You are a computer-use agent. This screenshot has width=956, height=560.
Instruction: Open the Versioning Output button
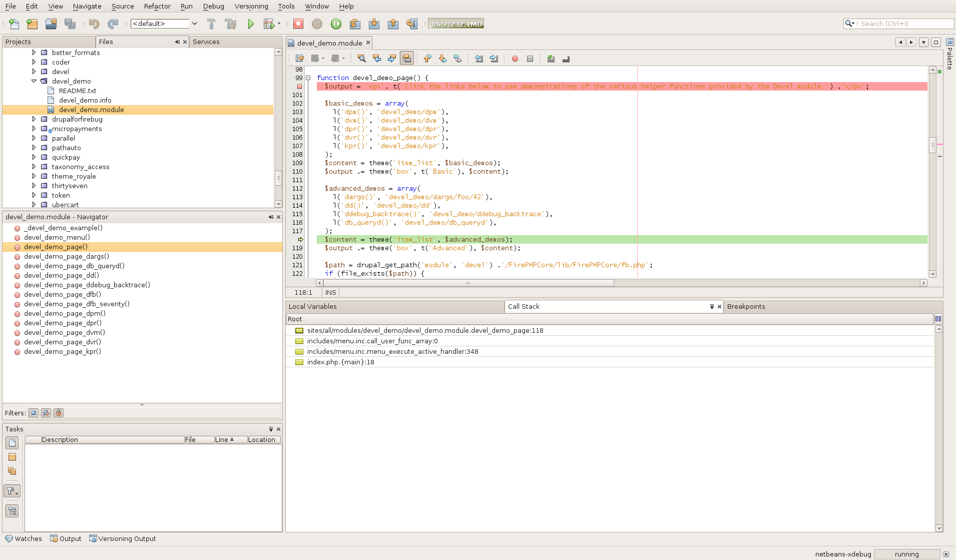(x=123, y=538)
